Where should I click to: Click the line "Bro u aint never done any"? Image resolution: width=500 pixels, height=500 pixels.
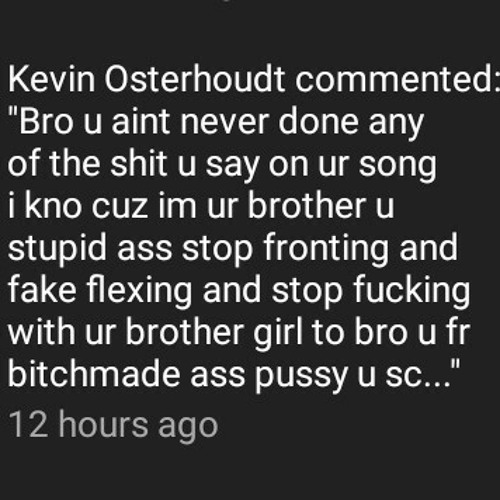(216, 122)
